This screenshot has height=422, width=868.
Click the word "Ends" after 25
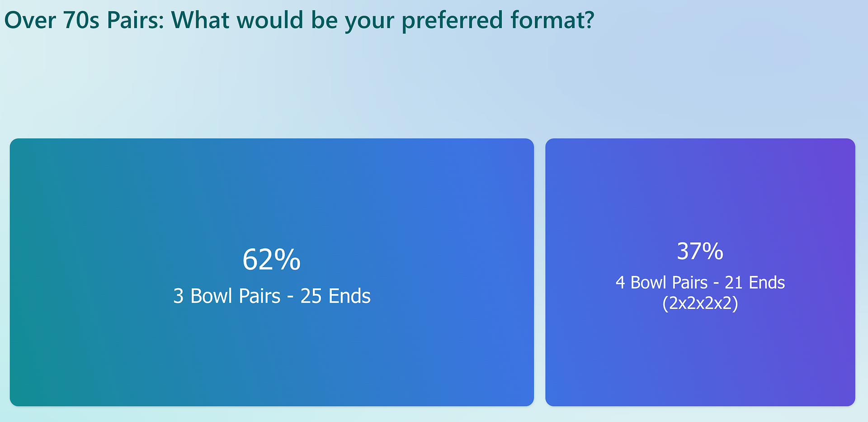(x=349, y=296)
